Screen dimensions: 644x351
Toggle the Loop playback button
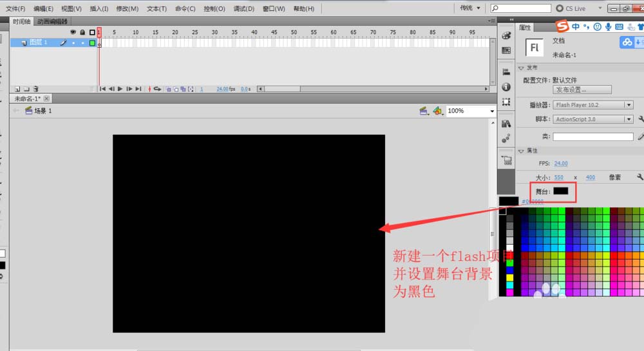click(157, 89)
